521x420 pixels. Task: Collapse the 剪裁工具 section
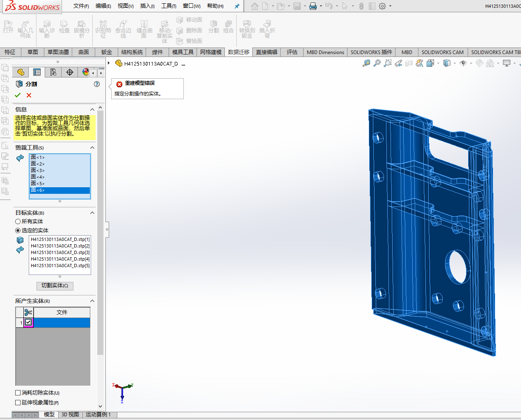click(x=92, y=148)
